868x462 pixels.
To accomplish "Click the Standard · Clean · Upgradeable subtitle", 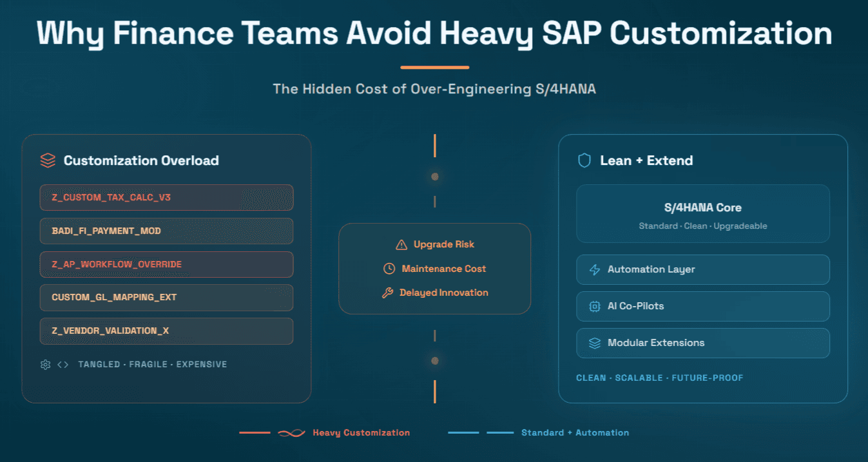I will [x=703, y=226].
